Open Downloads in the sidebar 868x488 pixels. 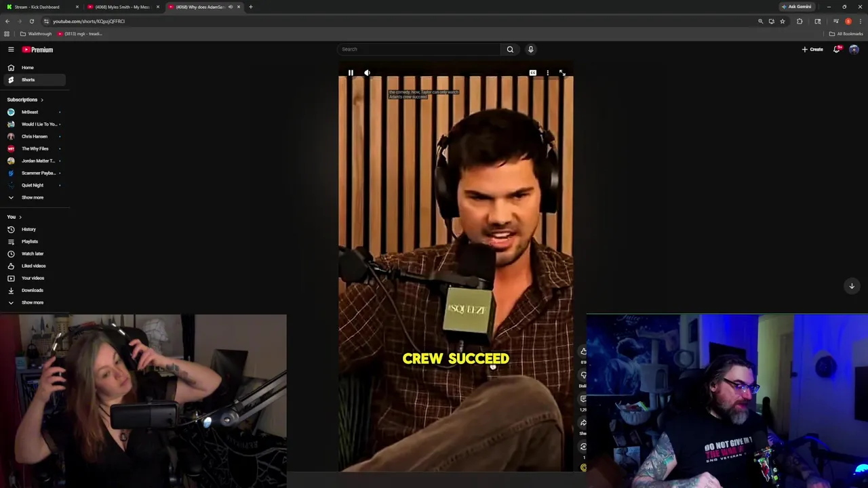coord(33,290)
